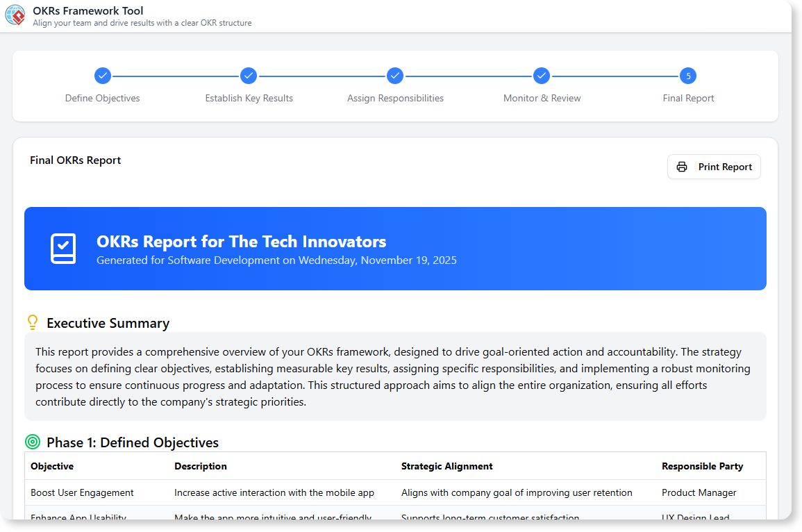Jump to the Assign Responsibilities step label
Screen dimensions: 802x532
tap(395, 98)
